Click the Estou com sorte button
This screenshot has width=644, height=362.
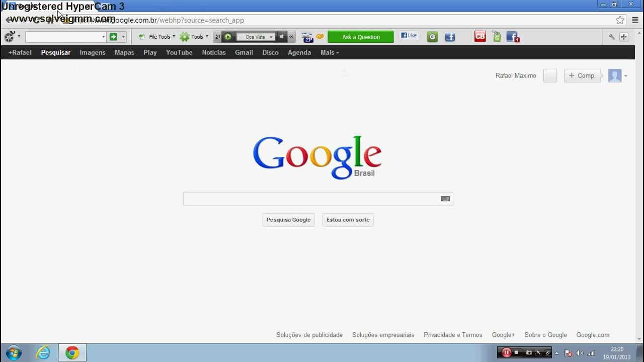tap(348, 220)
